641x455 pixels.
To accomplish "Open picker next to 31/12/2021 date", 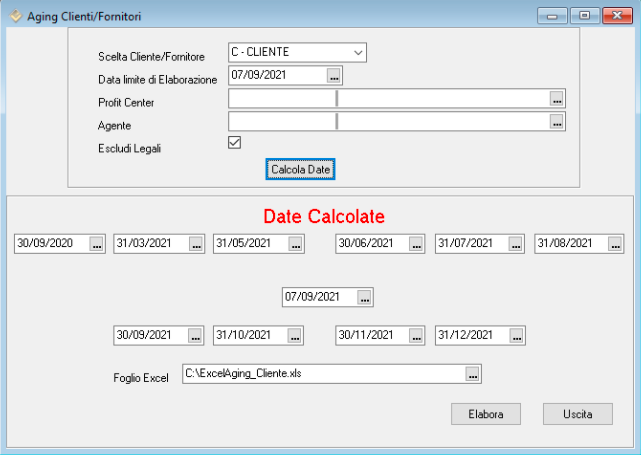I will click(x=517, y=335).
